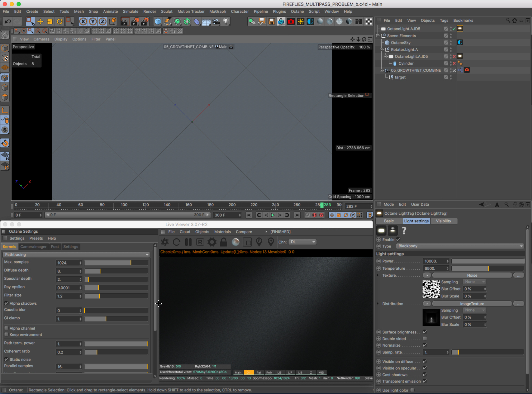The width and height of the screenshot is (532, 394).
Task: Click the ImageTexture distribution button
Action: tap(472, 304)
